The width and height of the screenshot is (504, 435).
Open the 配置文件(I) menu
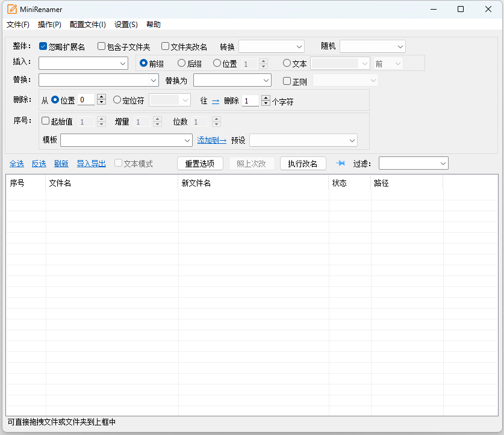click(88, 25)
